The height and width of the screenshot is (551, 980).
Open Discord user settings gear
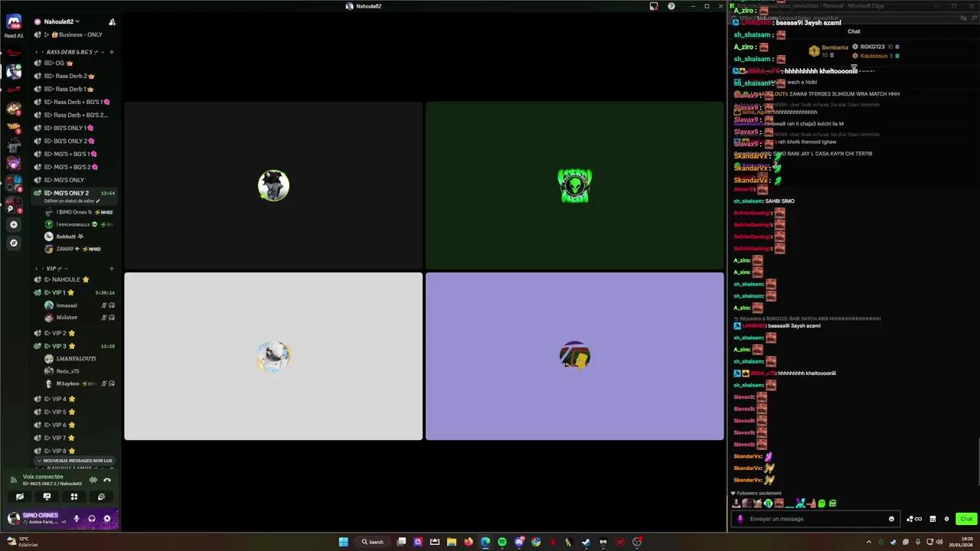coord(107,519)
